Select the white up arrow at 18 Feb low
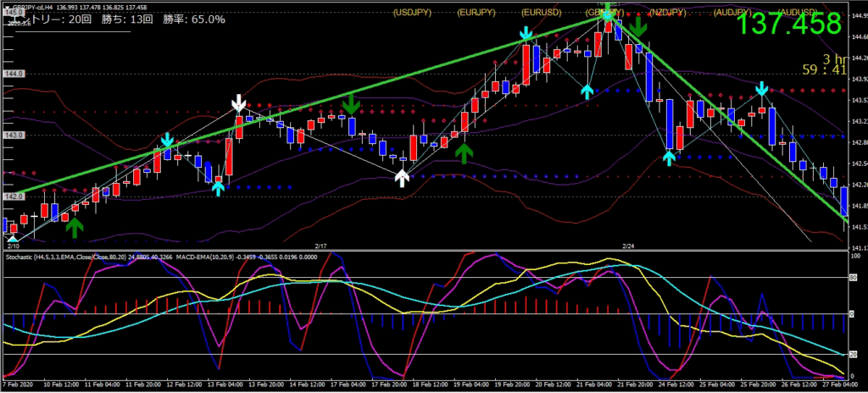Image resolution: width=868 pixels, height=393 pixels. [x=403, y=177]
